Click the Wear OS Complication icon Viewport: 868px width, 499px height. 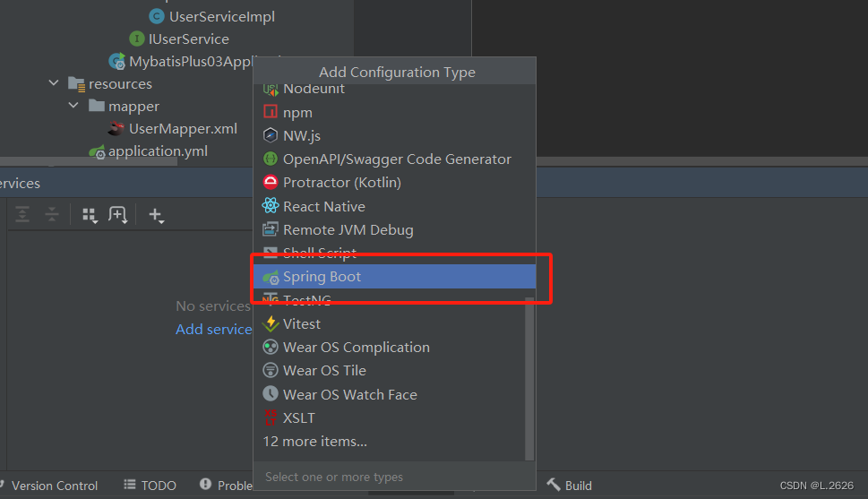271,347
